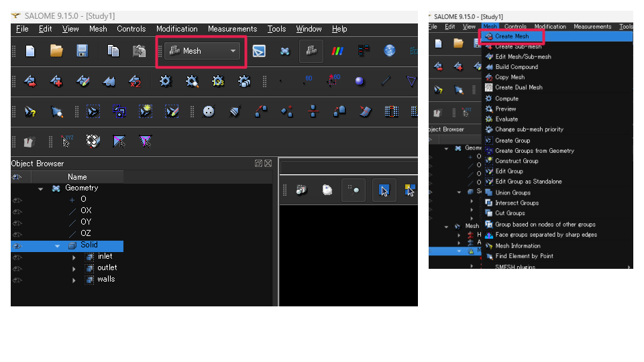
Task: Toggle visibility eye for Solid object
Action: (17, 246)
